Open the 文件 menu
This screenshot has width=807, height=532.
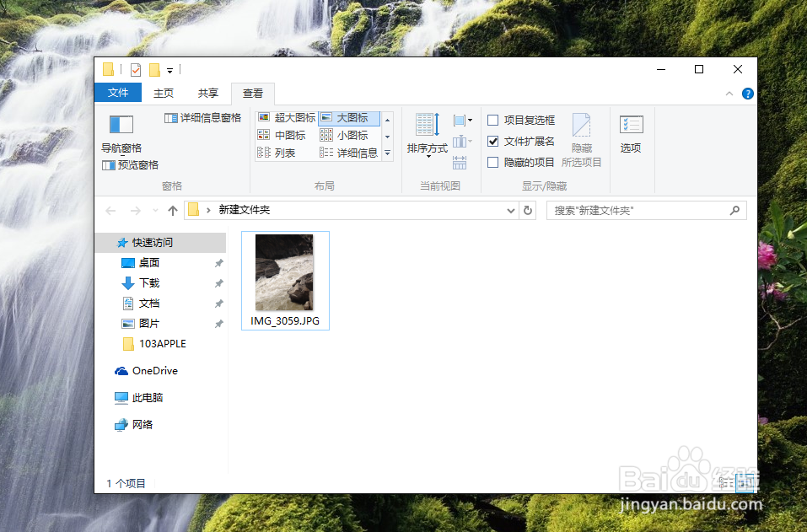click(x=117, y=93)
